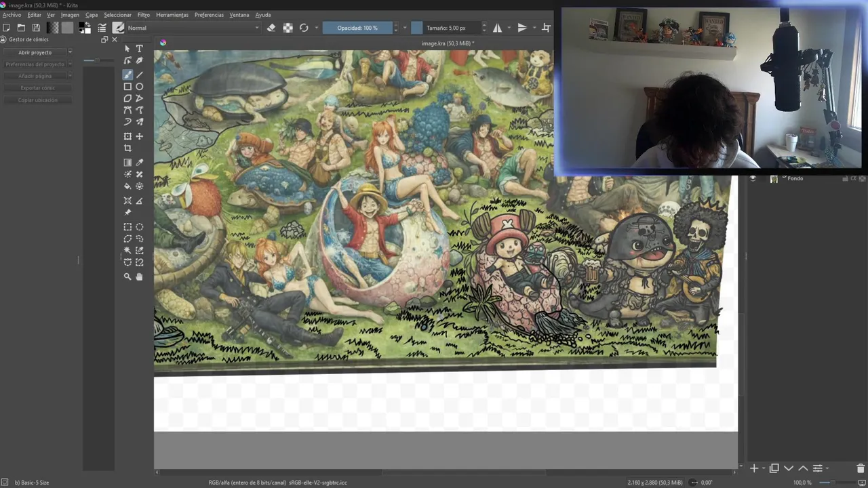Select the Polygon tool
This screenshot has width=868, height=488.
127,98
